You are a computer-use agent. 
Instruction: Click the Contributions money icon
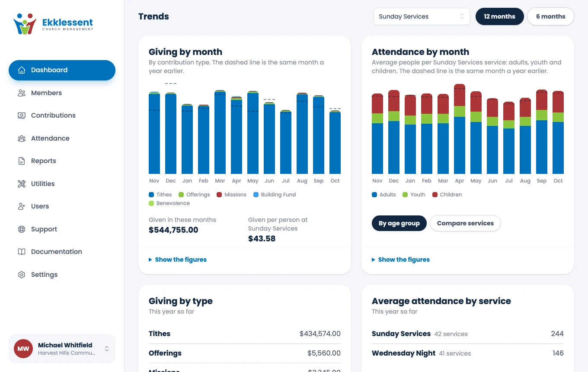[x=22, y=115]
